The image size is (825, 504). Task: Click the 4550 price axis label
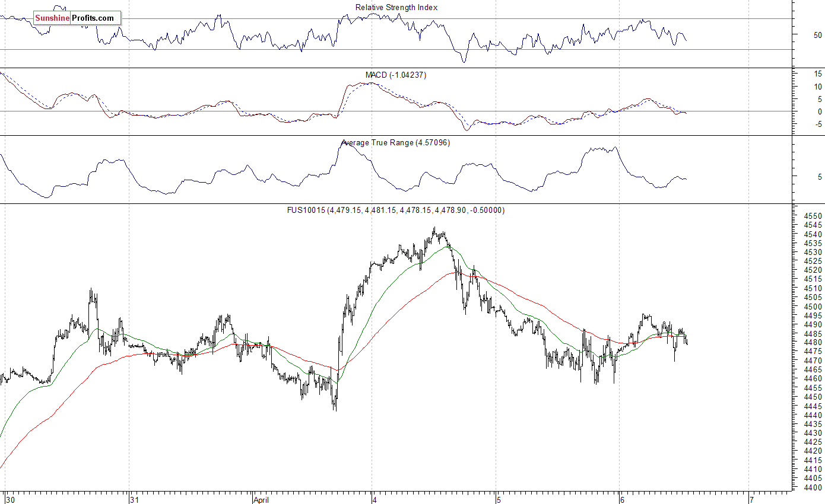click(813, 216)
